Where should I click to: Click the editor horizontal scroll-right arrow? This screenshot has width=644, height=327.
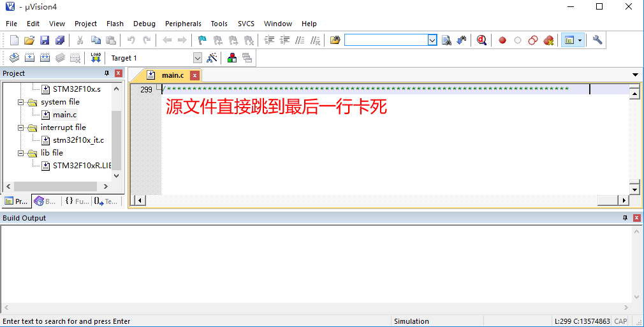(624, 201)
